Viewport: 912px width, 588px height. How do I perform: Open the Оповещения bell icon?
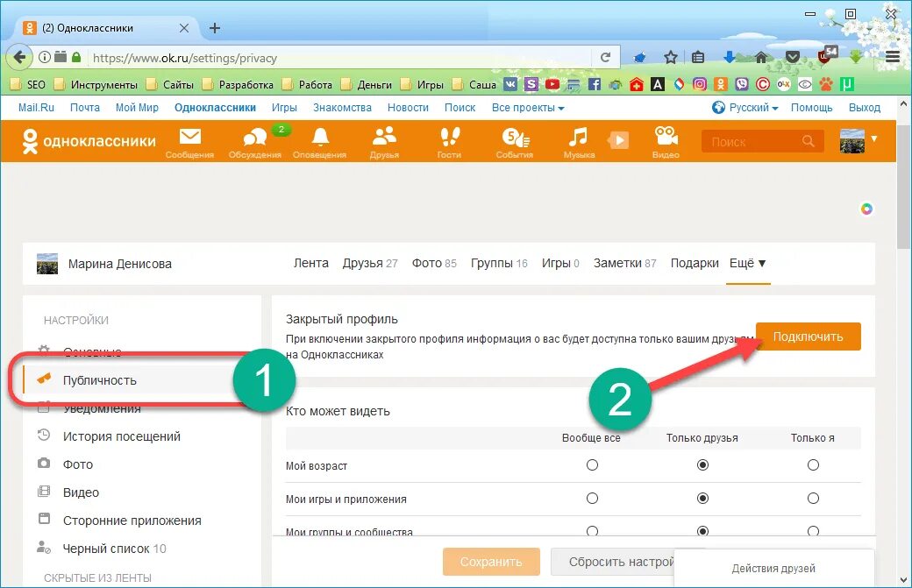[320, 137]
